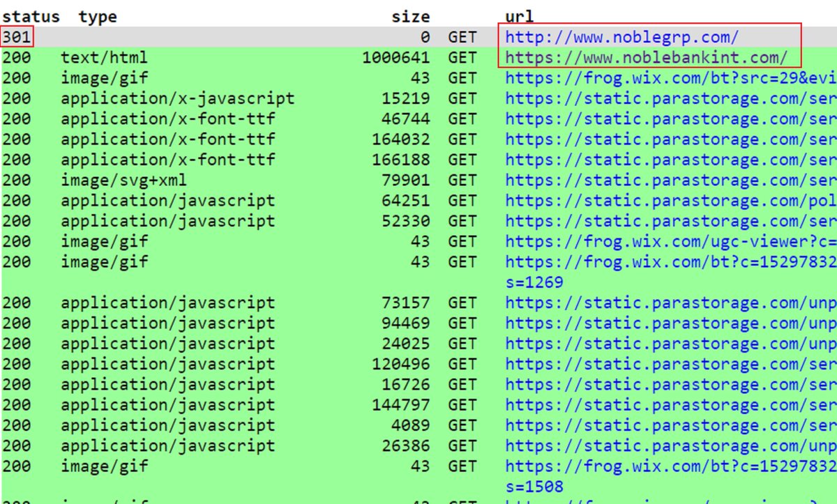Select the size value 79901
Image resolution: width=837 pixels, height=504 pixels.
(406, 180)
